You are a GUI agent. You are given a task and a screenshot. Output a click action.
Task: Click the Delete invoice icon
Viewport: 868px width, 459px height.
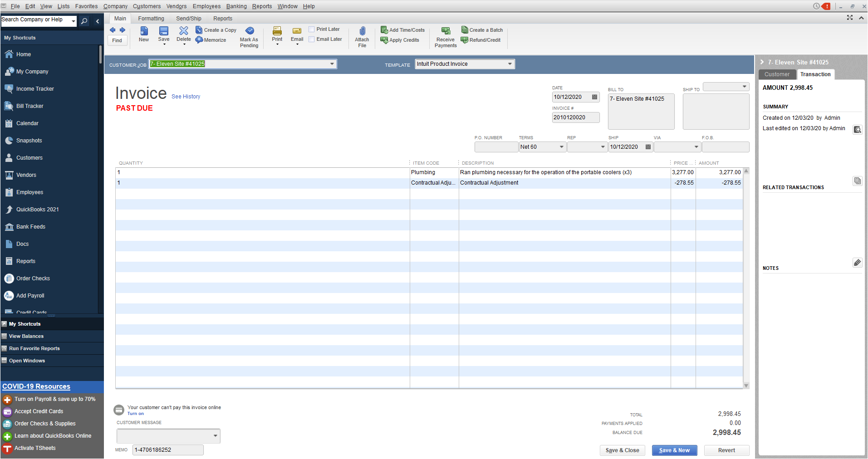point(183,31)
